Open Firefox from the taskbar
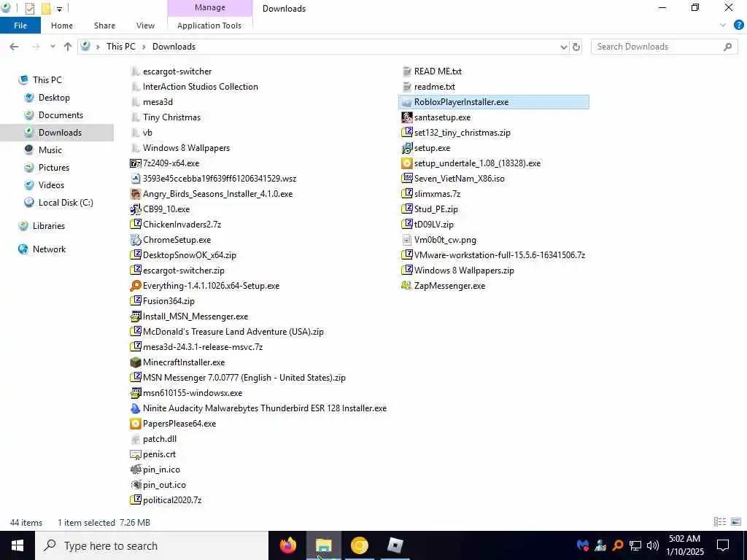This screenshot has height=560, width=747. pyautogui.click(x=287, y=545)
